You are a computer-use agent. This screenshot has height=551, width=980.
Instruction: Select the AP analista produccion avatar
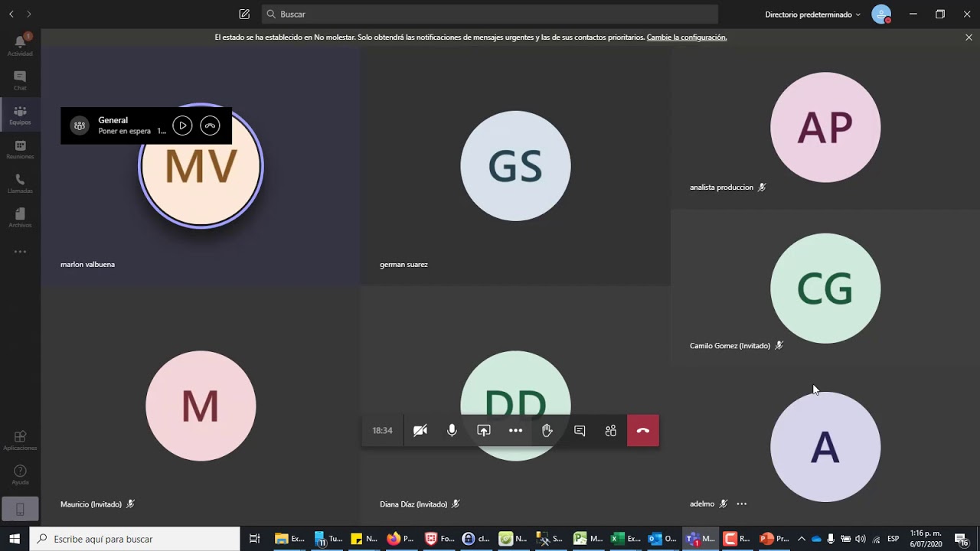pyautogui.click(x=825, y=127)
